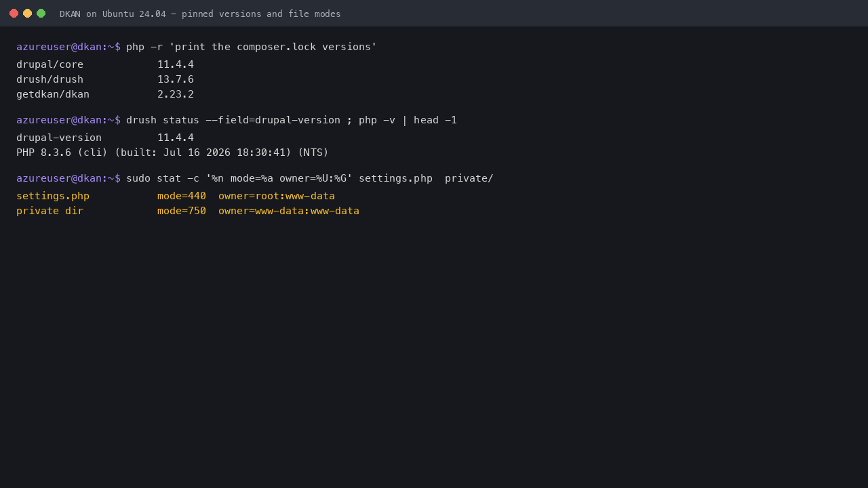Screen dimensions: 868x488
Task: Click the red close window button
Action: 14,14
